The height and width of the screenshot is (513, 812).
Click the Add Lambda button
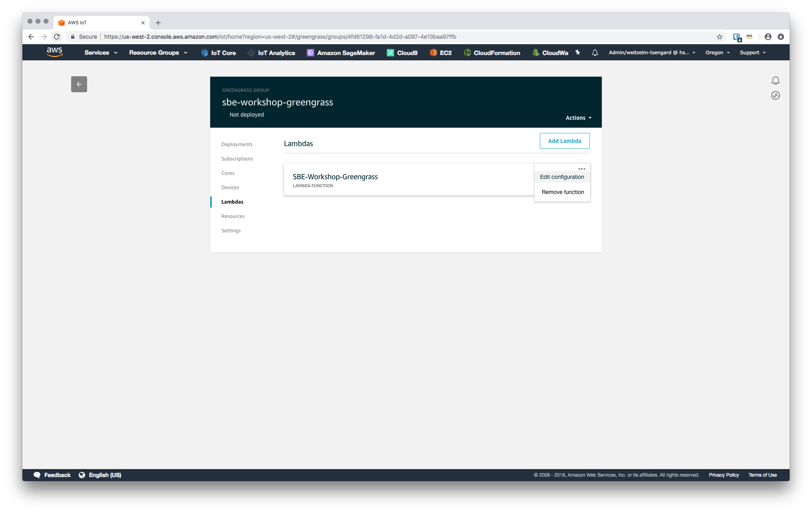(x=565, y=141)
